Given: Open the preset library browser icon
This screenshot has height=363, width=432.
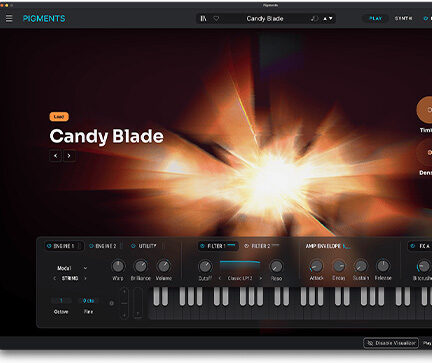Looking at the screenshot, I should (x=203, y=19).
